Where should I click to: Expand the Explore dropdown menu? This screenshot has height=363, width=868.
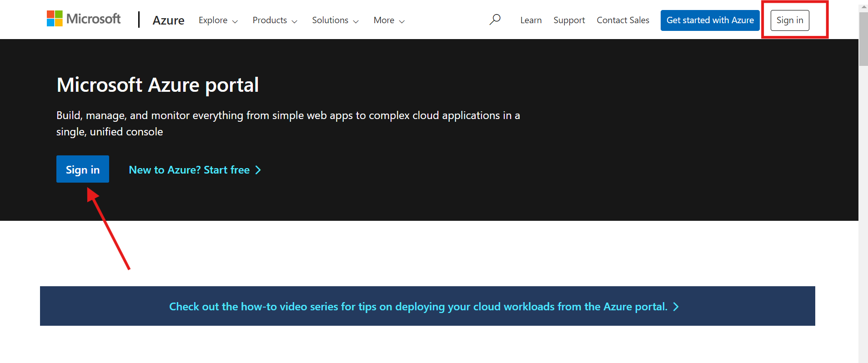point(218,20)
